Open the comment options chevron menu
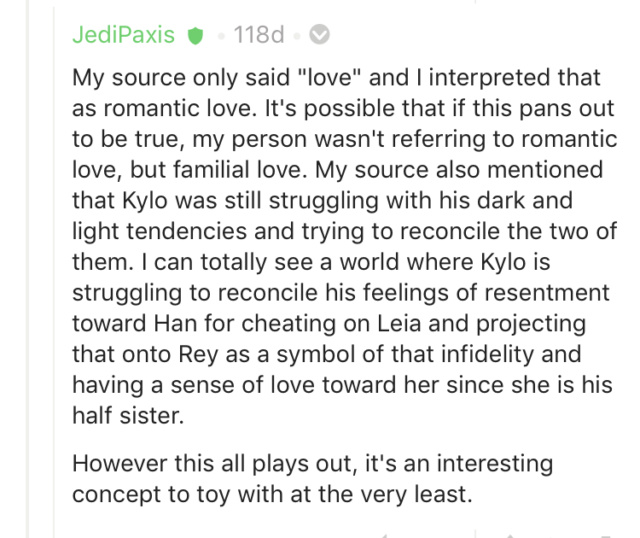Screen dimensions: 640x538 click(x=319, y=34)
